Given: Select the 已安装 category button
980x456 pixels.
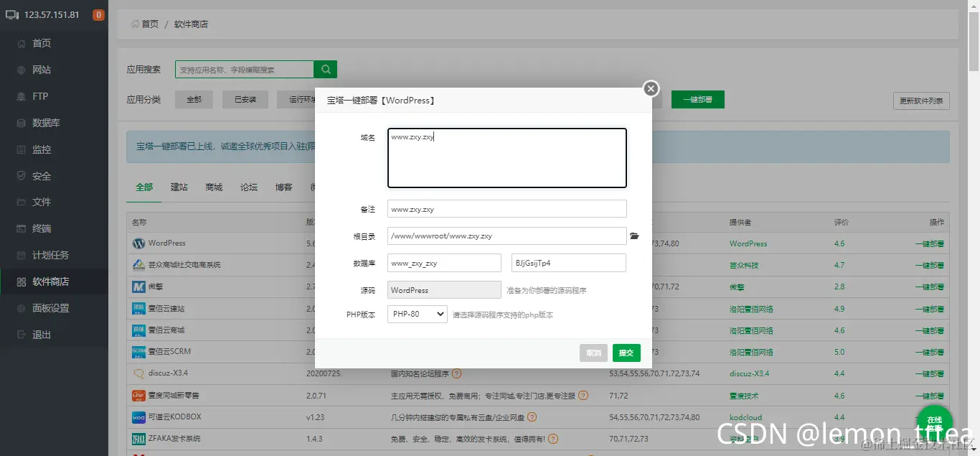Looking at the screenshot, I should [x=245, y=100].
